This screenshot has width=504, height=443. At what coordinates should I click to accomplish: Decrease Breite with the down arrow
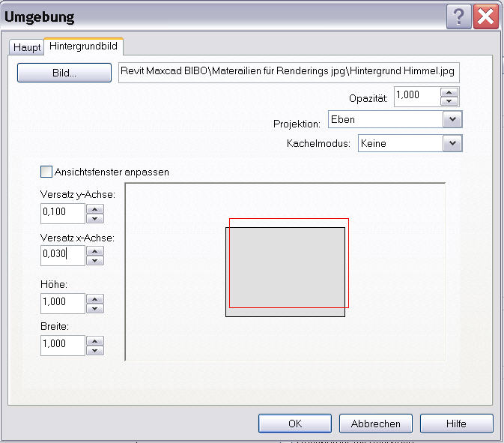tap(95, 350)
